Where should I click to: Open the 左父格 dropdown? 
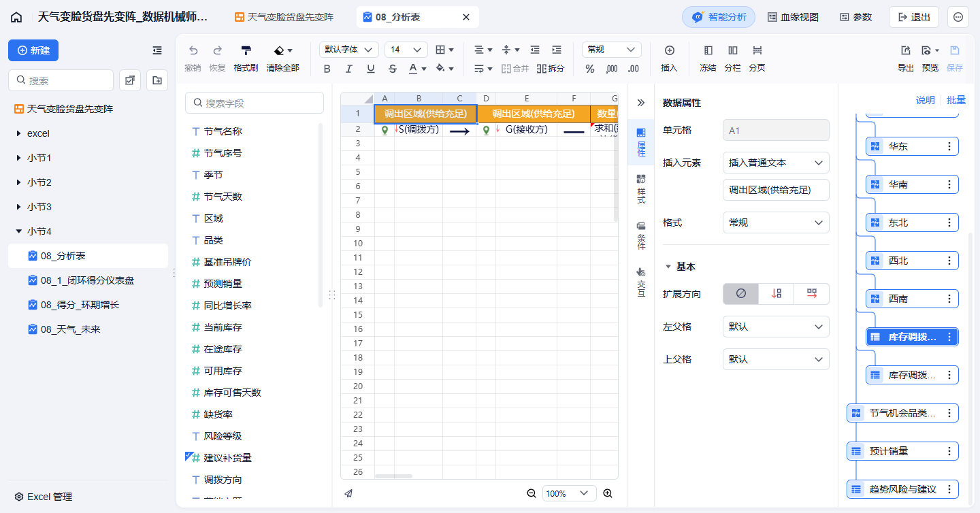click(776, 327)
